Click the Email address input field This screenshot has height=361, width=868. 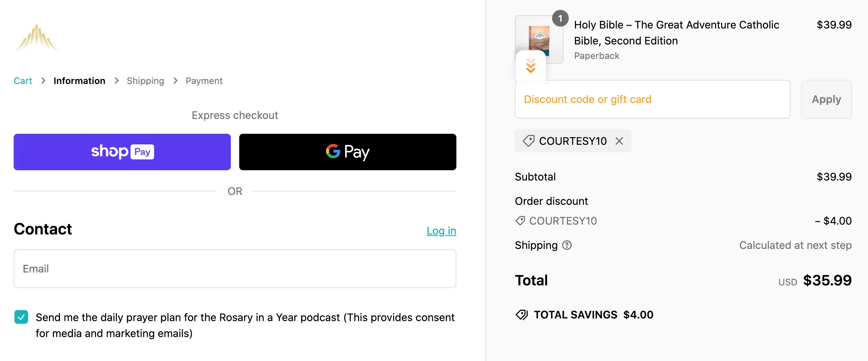[235, 269]
